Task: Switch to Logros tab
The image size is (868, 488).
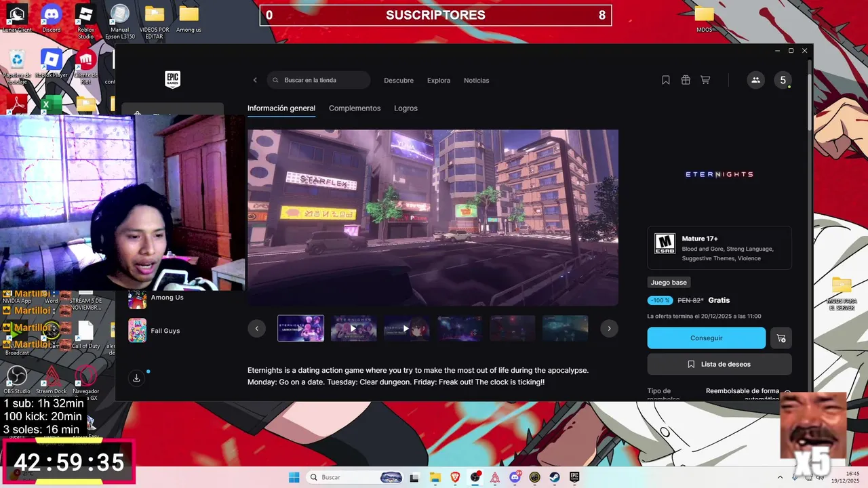Action: [406, 108]
